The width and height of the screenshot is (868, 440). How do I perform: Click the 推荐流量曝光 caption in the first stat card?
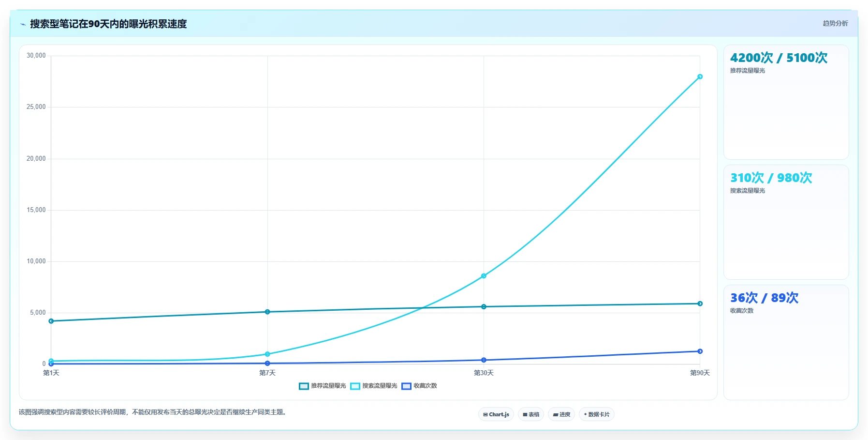pos(748,71)
